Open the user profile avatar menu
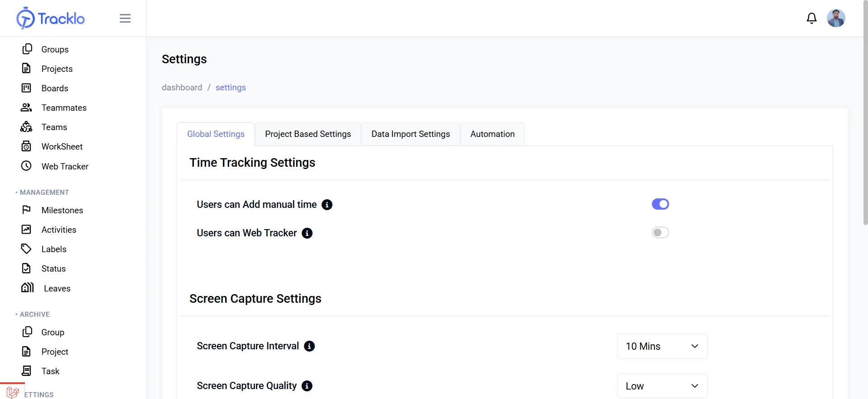Screen dimensions: 868x399 [836, 18]
